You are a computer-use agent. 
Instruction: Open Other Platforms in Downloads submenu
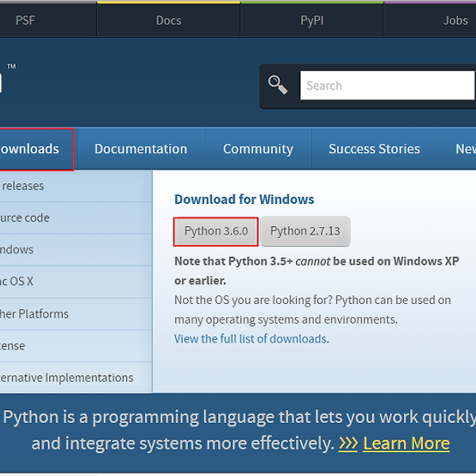35,314
